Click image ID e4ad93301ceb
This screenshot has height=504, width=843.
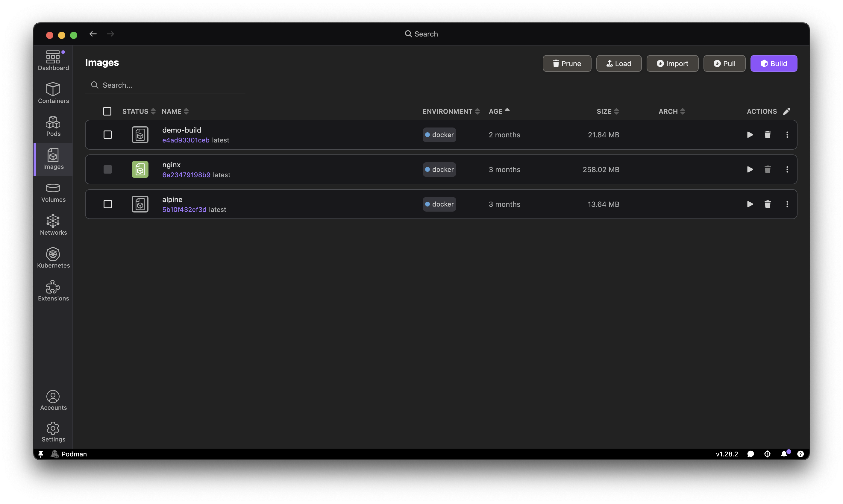click(186, 140)
